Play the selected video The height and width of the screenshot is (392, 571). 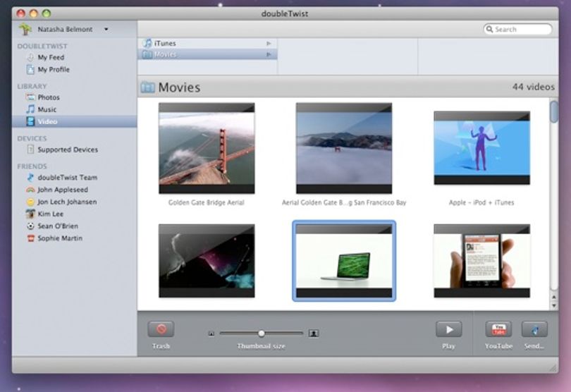coord(448,329)
